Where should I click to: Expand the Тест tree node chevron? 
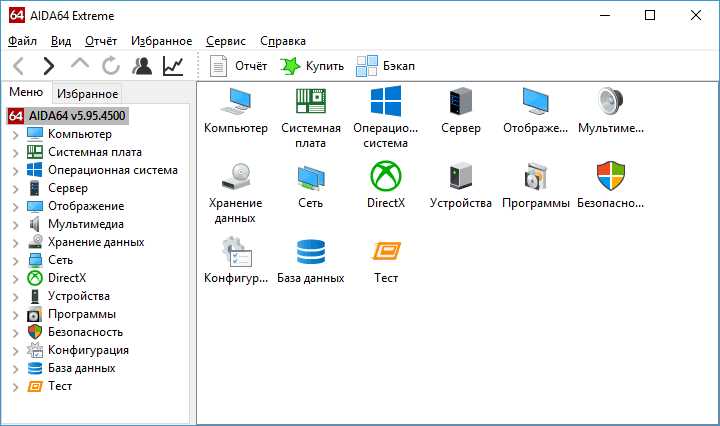(x=15, y=387)
